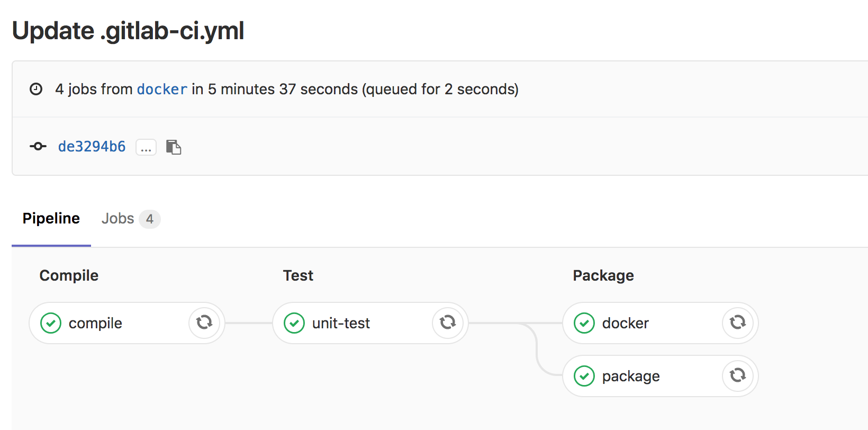Copy commit SHA to clipboard
The image size is (868, 430).
(x=174, y=147)
